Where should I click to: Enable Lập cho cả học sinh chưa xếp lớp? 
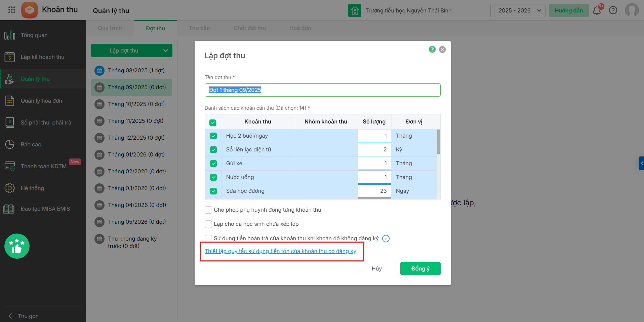[208, 224]
